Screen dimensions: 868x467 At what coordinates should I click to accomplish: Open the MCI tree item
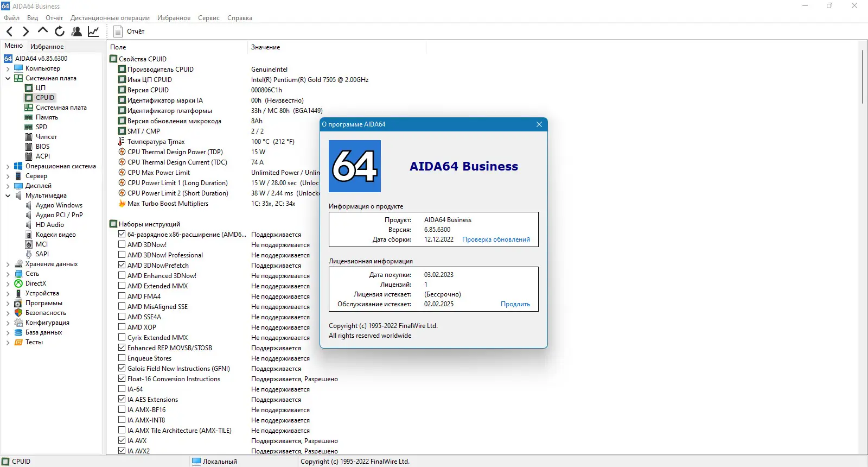pos(42,244)
